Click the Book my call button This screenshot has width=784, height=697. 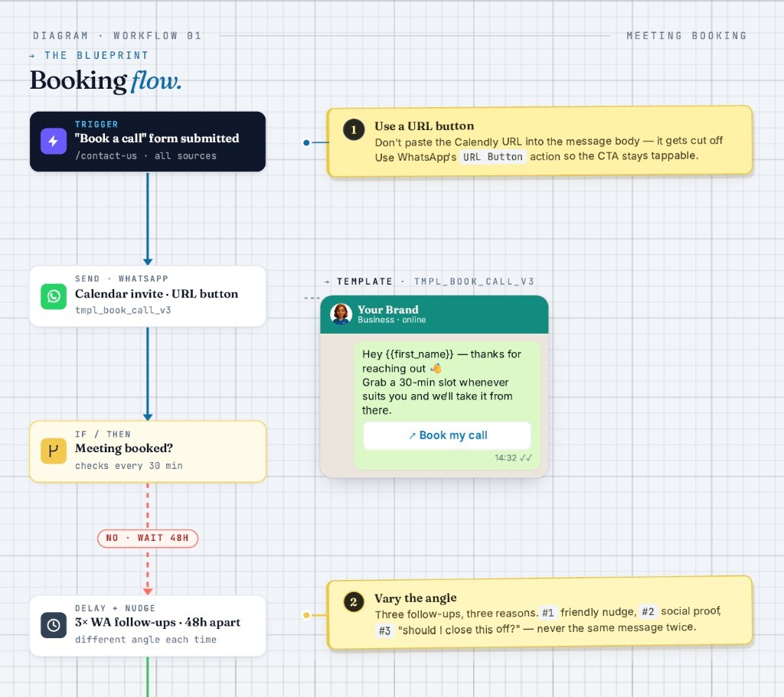(447, 435)
